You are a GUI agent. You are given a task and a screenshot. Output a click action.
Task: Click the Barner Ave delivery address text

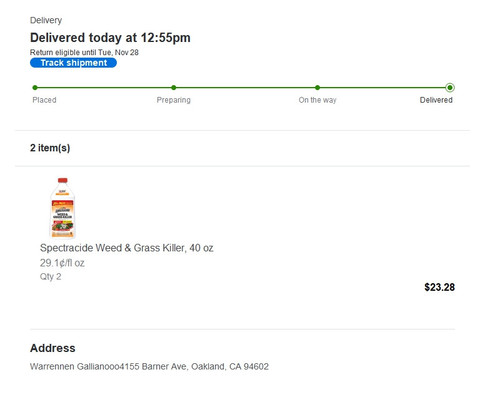pyautogui.click(x=149, y=366)
